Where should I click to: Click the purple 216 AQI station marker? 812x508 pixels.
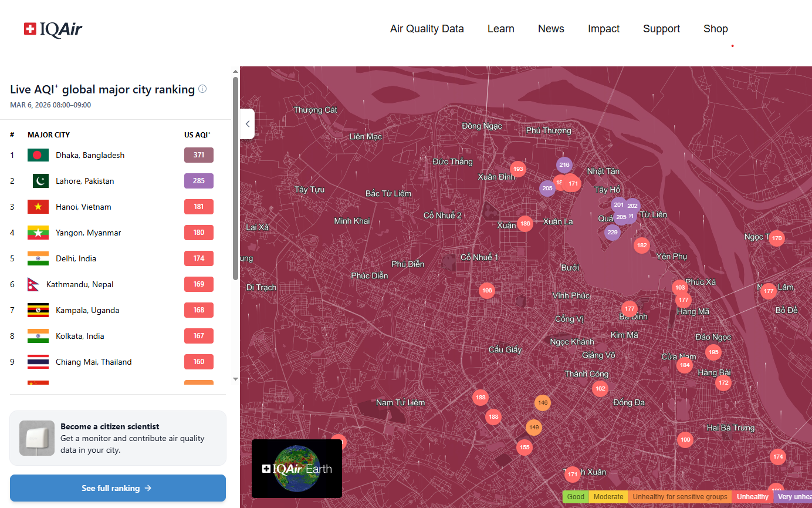(564, 165)
